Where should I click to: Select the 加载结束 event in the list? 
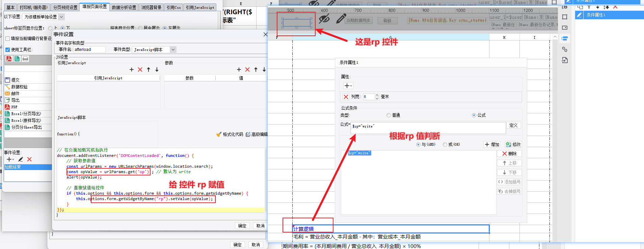(x=28, y=167)
